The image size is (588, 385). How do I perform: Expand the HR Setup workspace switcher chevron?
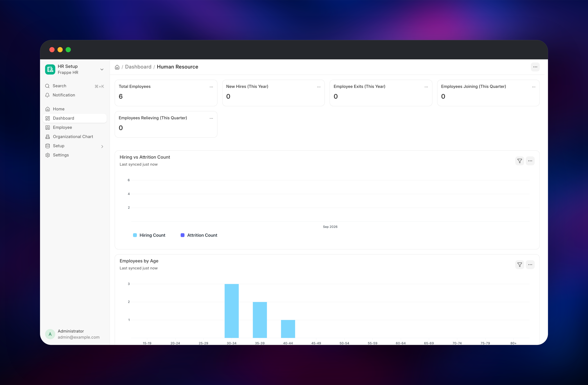tap(102, 69)
